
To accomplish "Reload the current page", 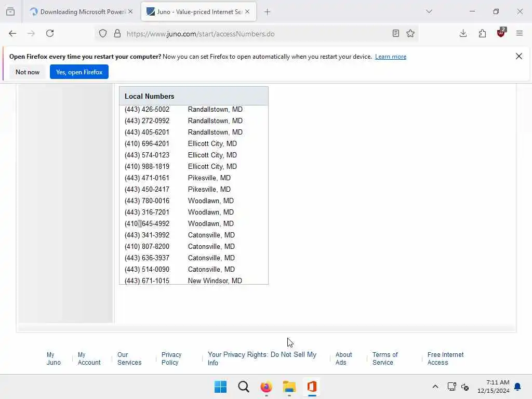I will tap(50, 34).
